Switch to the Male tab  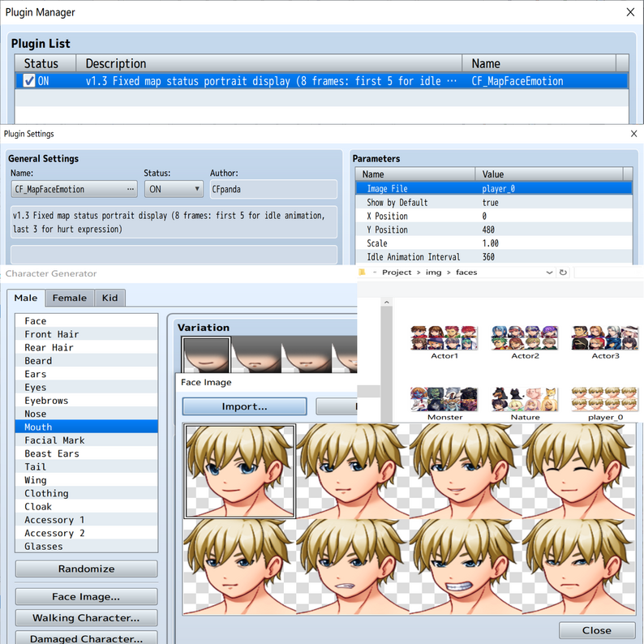point(26,298)
